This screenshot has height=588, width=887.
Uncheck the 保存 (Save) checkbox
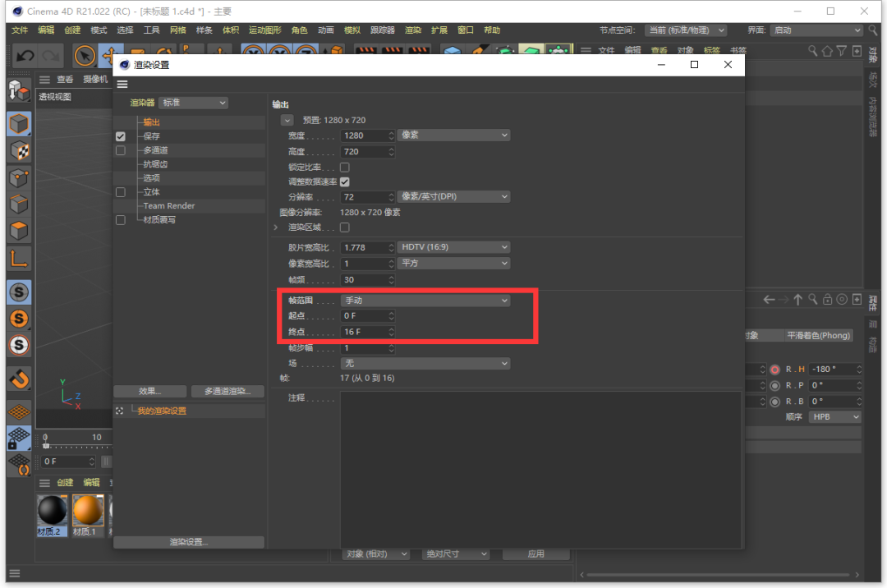coord(121,136)
